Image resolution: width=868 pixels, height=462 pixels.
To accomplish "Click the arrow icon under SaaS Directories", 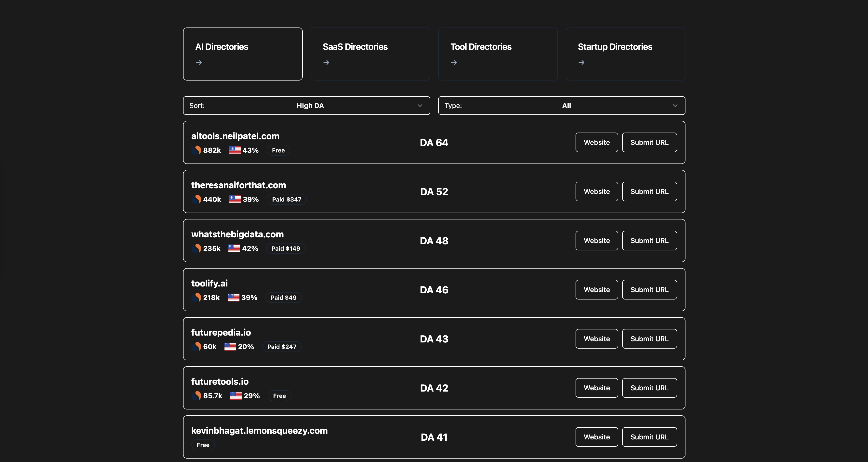I will point(326,62).
